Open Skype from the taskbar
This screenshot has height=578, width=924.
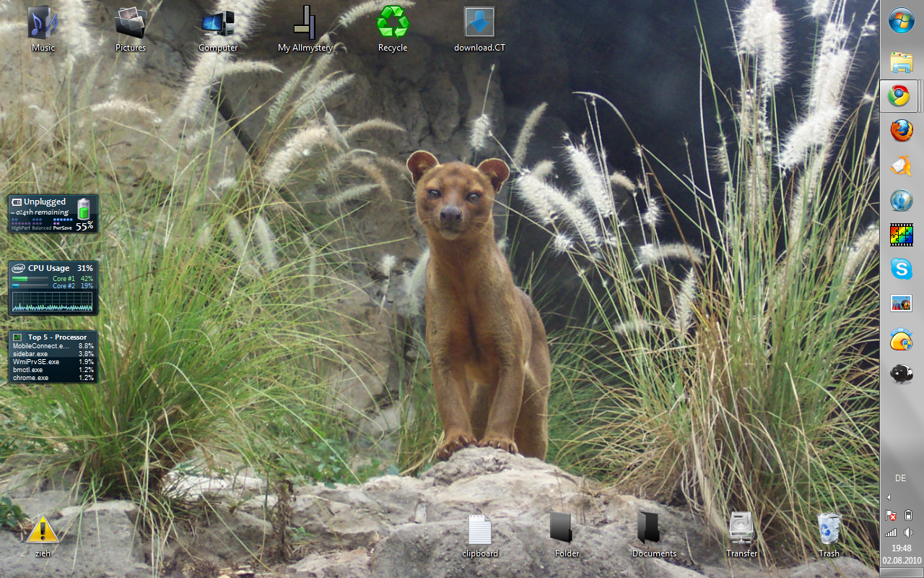pyautogui.click(x=901, y=269)
